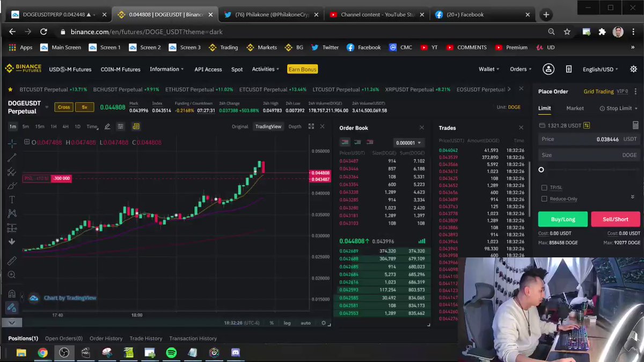This screenshot has height=362, width=644.
Task: Toggle the magnet mode tool
Action: (12, 293)
